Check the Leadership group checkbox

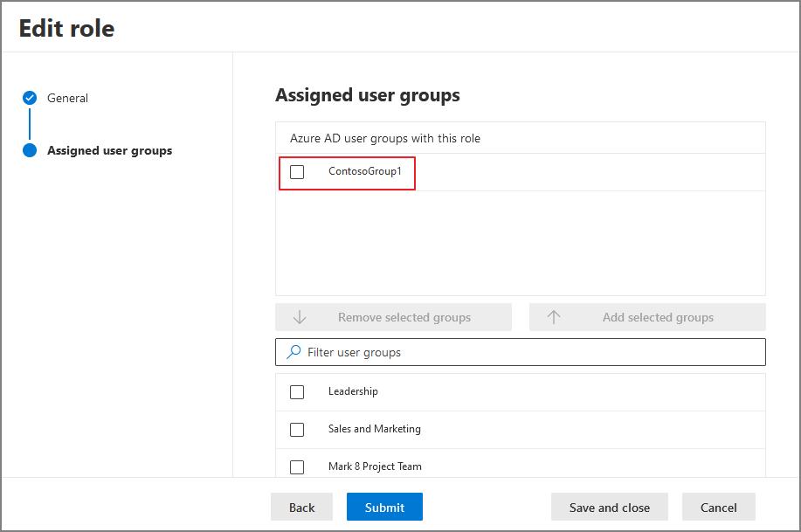click(297, 392)
